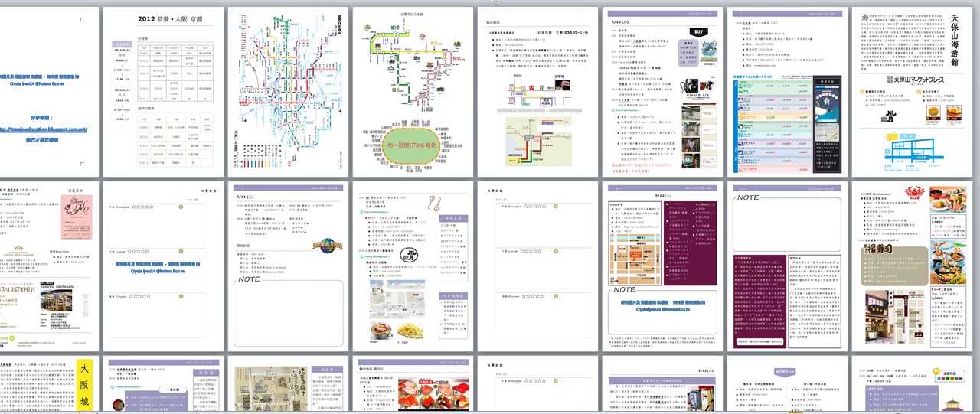Viewport: 980px width, 414px height.
Task: Select the '食的行程表' heading
Action: click(147, 110)
